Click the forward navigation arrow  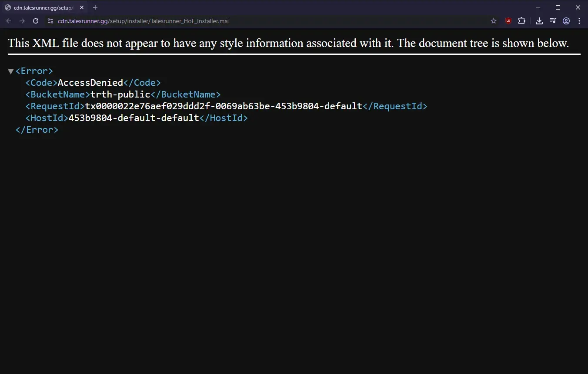point(22,21)
